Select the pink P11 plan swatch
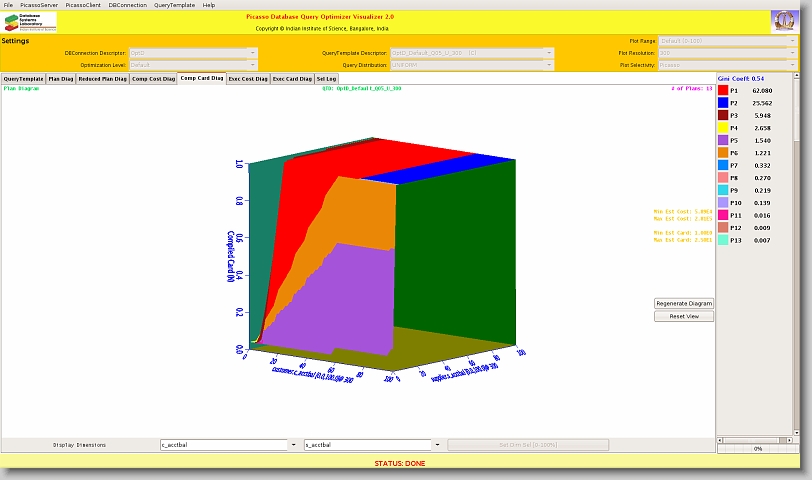This screenshot has width=812, height=480. pos(723,215)
